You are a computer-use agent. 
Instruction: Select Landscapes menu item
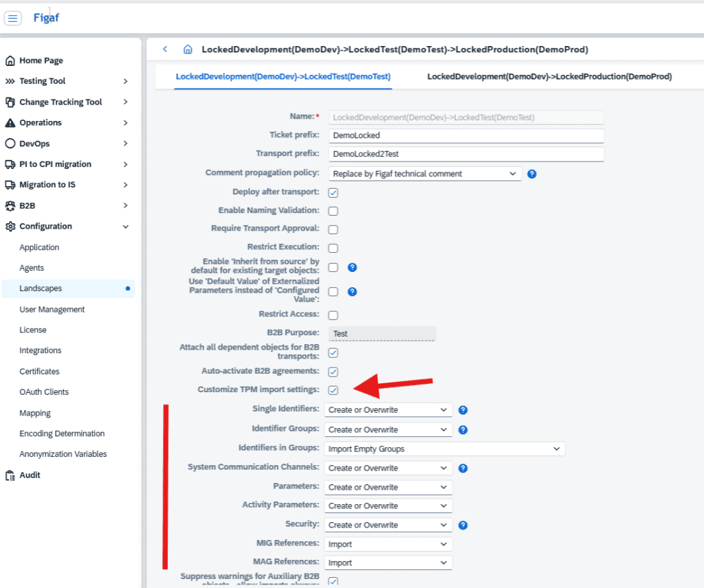coord(68,289)
